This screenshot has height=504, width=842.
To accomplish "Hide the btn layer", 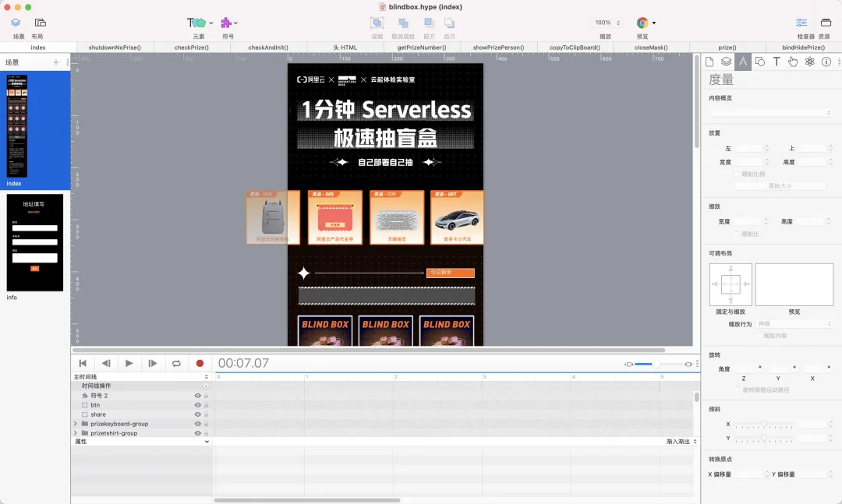I will (x=197, y=405).
